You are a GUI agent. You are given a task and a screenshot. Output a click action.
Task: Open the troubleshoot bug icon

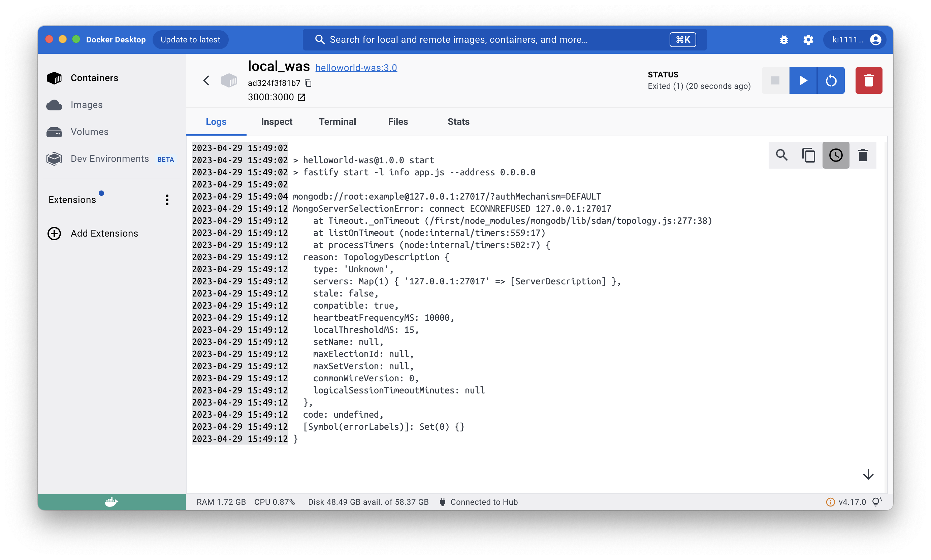click(784, 40)
